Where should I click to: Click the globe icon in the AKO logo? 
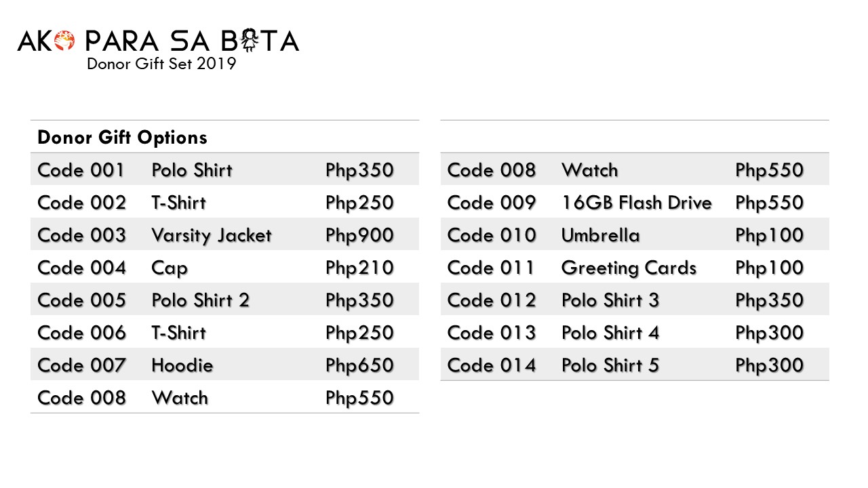click(66, 42)
